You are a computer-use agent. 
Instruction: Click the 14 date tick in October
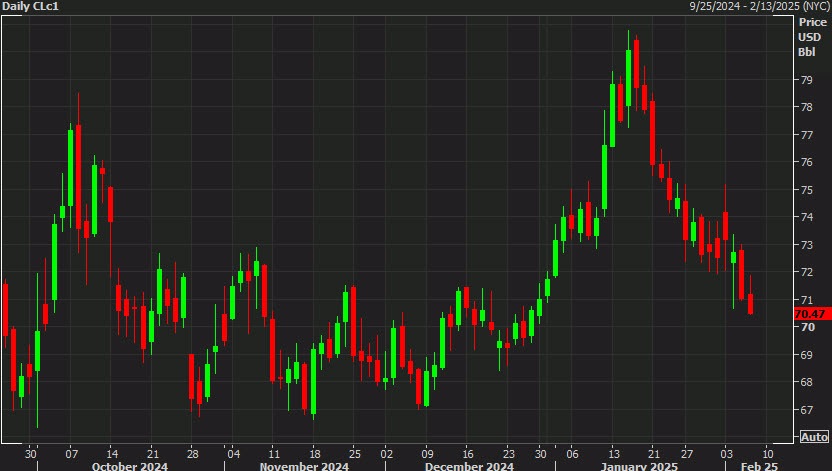pos(112,454)
